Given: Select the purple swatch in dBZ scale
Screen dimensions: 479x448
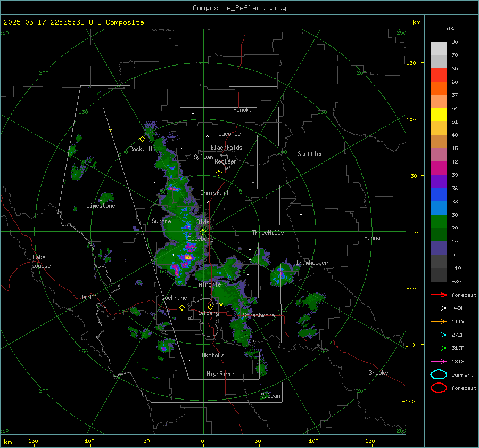Looking at the screenshot, I should 439,182.
